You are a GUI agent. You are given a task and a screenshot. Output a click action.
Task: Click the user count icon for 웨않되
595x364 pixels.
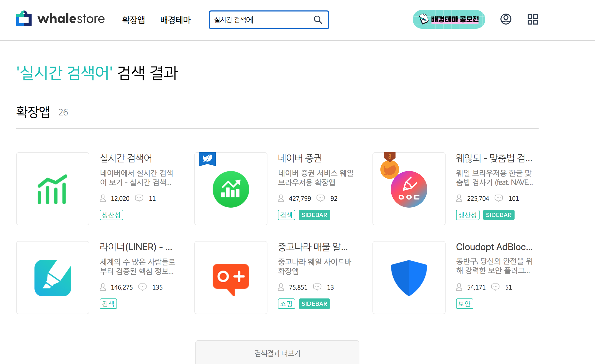tap(459, 198)
